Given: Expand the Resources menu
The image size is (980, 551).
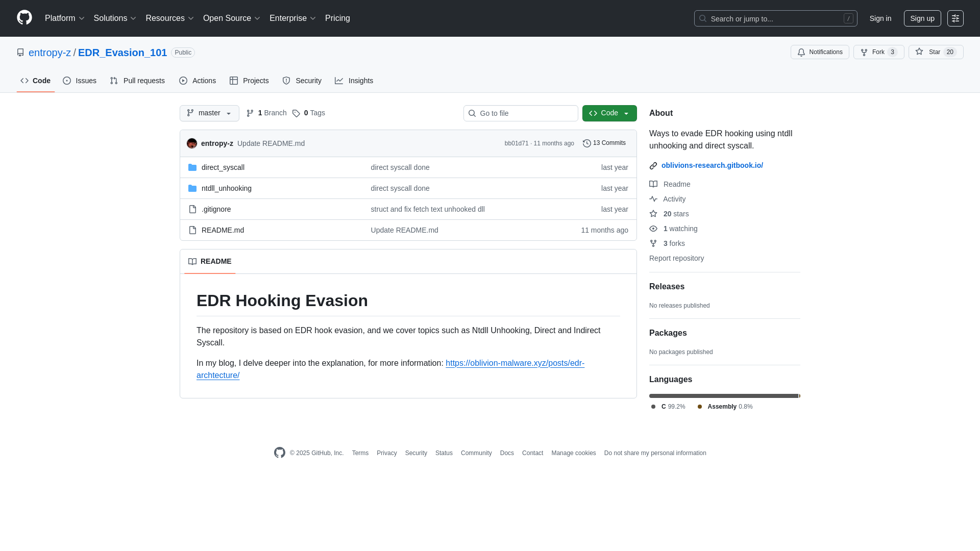Looking at the screenshot, I should [169, 18].
